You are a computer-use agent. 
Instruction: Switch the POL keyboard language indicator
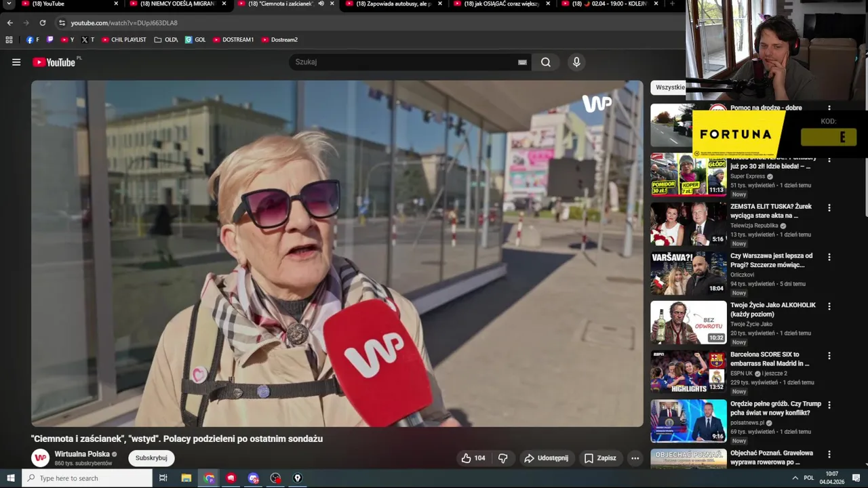pos(808,478)
